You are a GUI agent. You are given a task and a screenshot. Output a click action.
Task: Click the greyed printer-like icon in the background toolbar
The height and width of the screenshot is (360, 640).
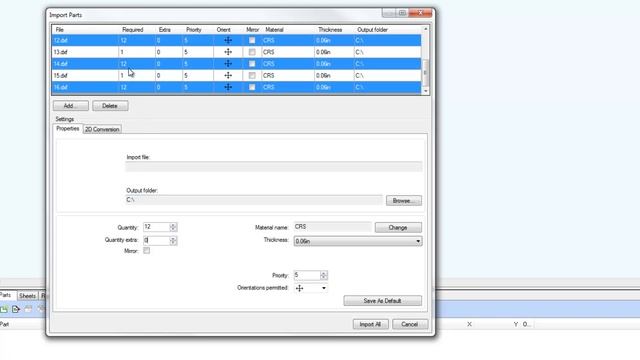tap(28, 309)
